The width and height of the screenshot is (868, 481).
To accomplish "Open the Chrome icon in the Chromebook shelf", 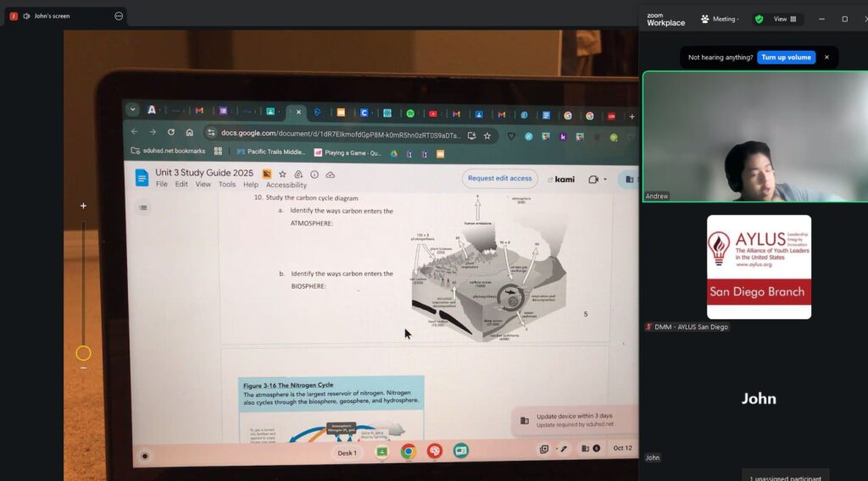I will coord(408,451).
